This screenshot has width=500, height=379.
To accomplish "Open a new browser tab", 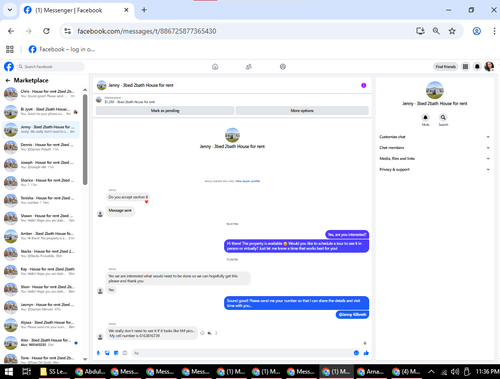I will (144, 10).
